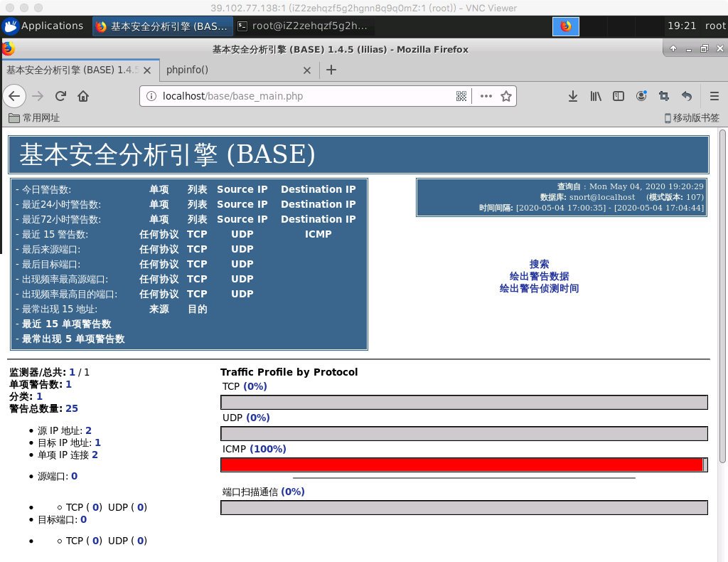Open the 端口扫描通信 (0%) link
The width and height of the screenshot is (728, 562).
coord(292,492)
